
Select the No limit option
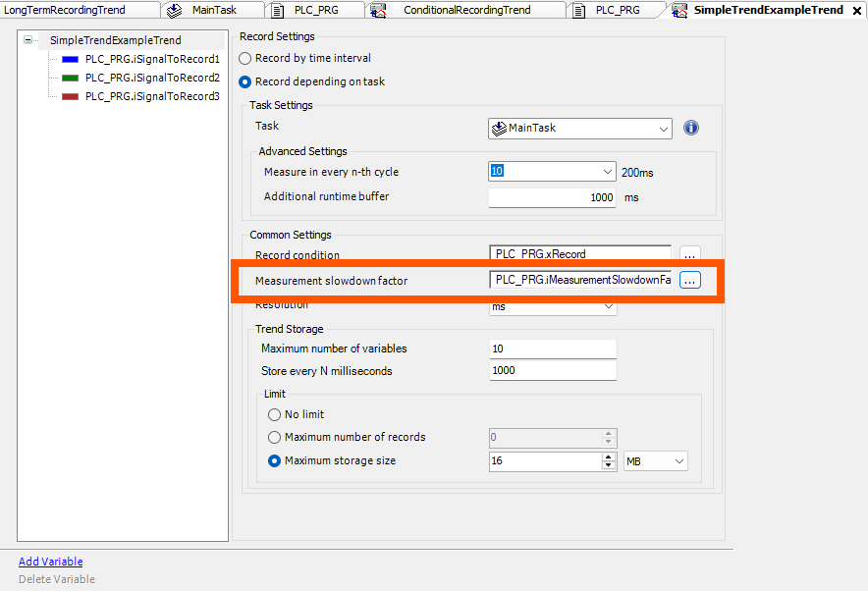tap(274, 414)
